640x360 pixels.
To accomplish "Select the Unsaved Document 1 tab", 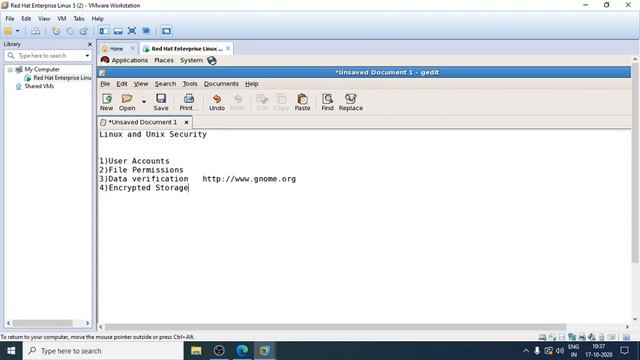I will pos(142,122).
